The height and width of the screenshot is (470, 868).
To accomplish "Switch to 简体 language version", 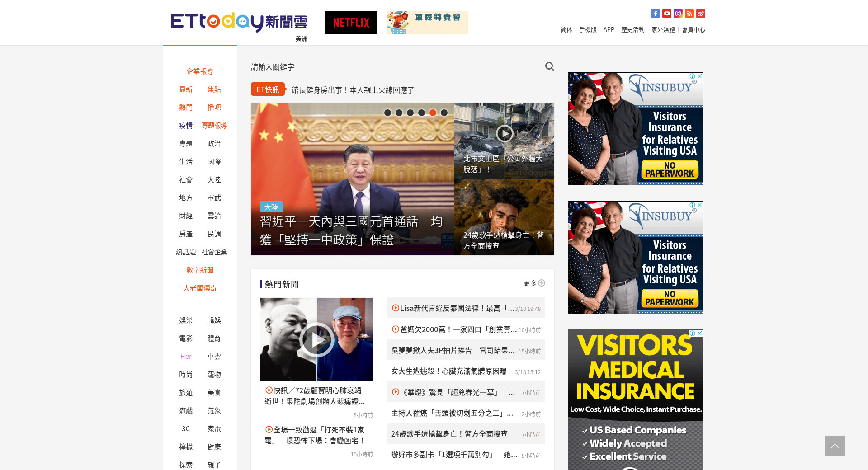I will coord(566,30).
